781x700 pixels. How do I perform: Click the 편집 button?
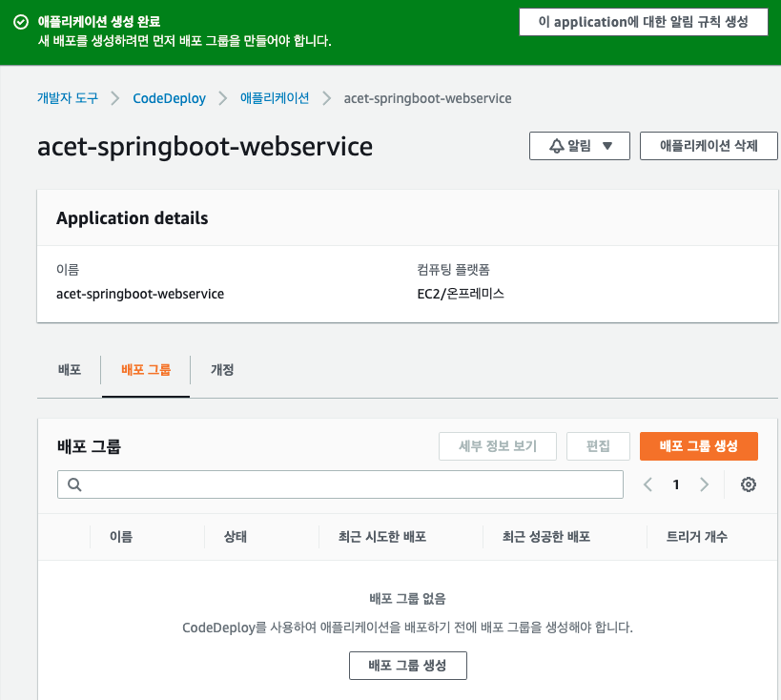pyautogui.click(x=598, y=446)
